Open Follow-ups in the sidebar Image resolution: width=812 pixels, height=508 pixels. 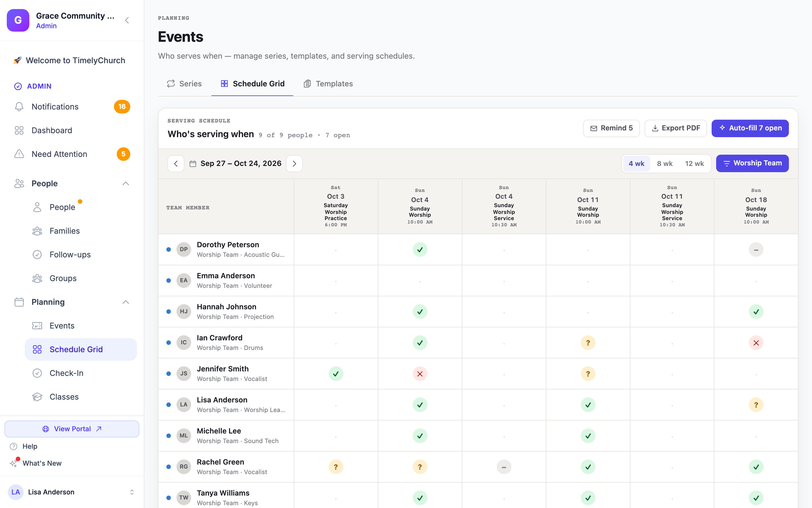click(81, 254)
